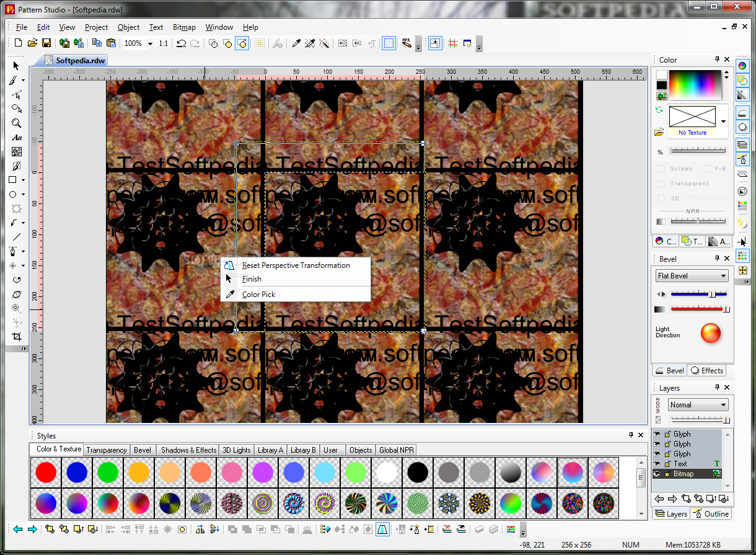Open the bottom toolbar overflow arrow
This screenshot has width=756, height=555.
tap(523, 531)
